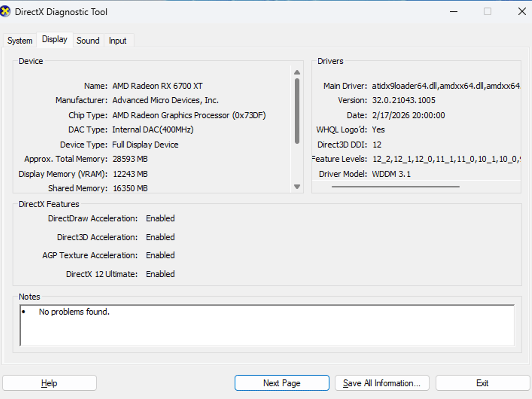Click the Main Driver value 'atidx9loader64.dll'

(405, 86)
